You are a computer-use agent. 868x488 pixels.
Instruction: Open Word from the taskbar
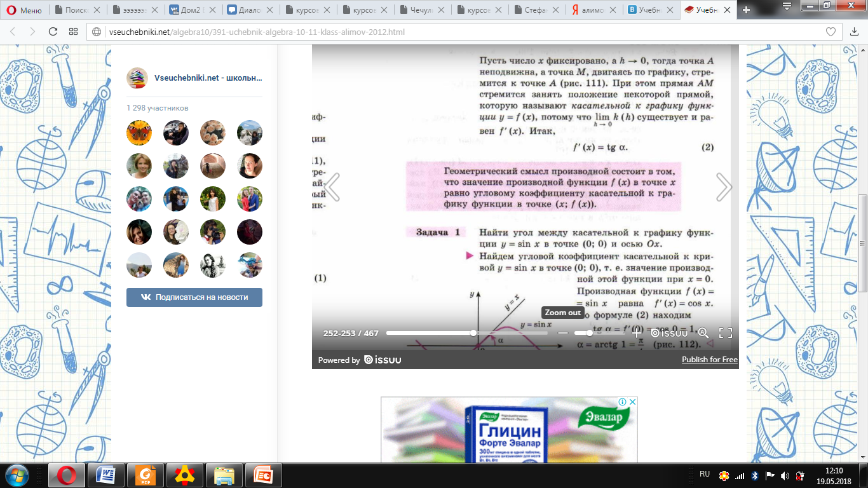pyautogui.click(x=106, y=475)
